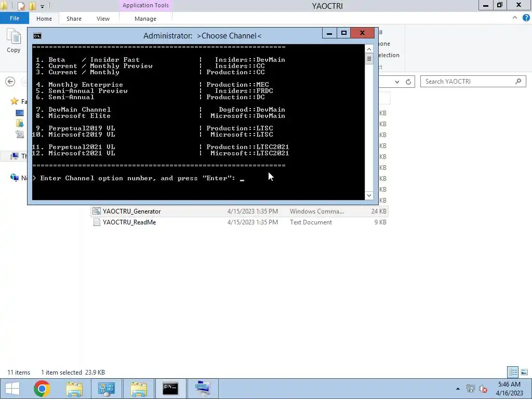This screenshot has height=399, width=532.
Task: Maximize the Choose Channel console window
Action: point(344,33)
